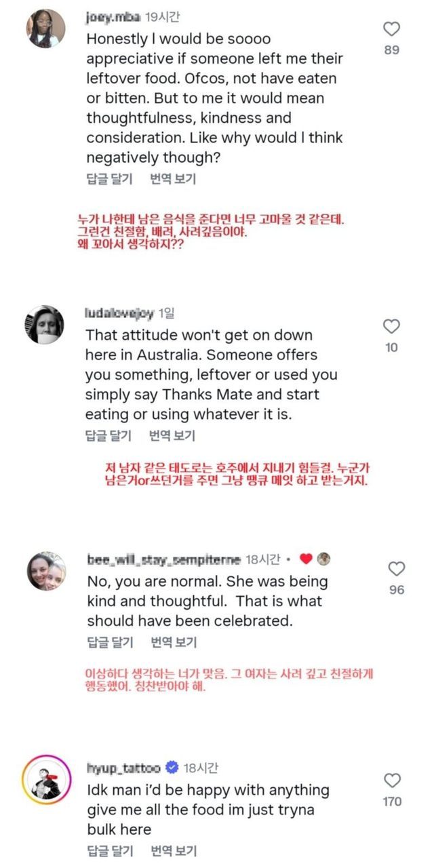Open joey.mba's profile picture

point(46,28)
